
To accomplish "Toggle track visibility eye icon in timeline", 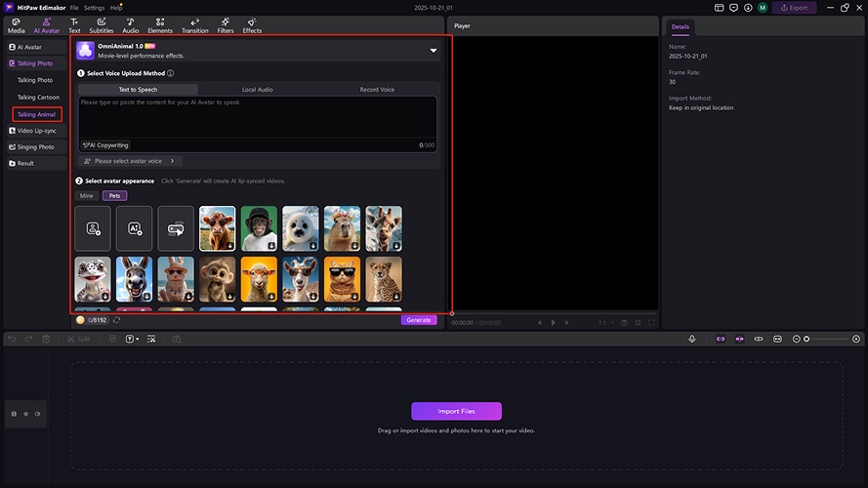I will (25, 414).
